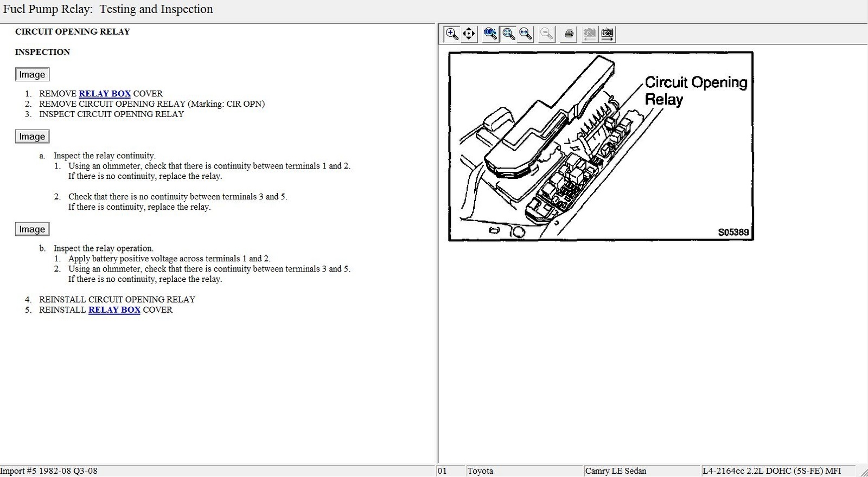Fit the diagram to the window
The width and height of the screenshot is (868, 477).
[x=508, y=34]
